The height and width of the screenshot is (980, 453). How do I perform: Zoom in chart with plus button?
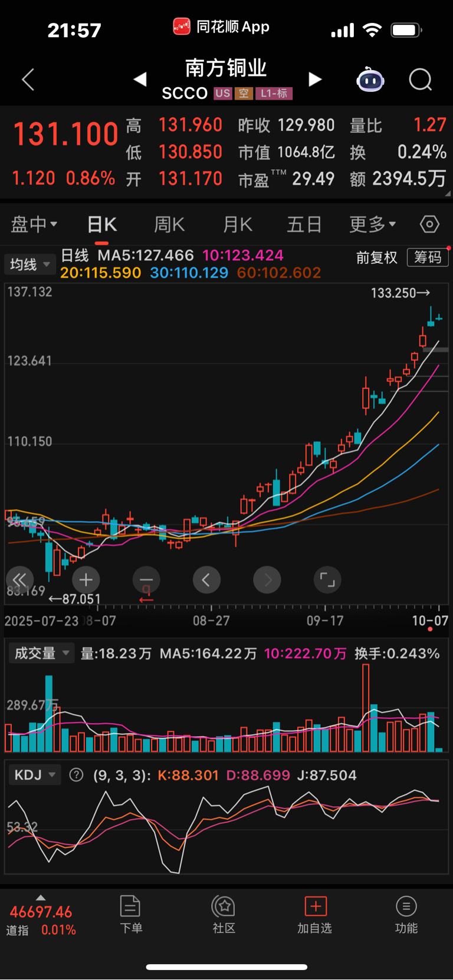click(86, 580)
